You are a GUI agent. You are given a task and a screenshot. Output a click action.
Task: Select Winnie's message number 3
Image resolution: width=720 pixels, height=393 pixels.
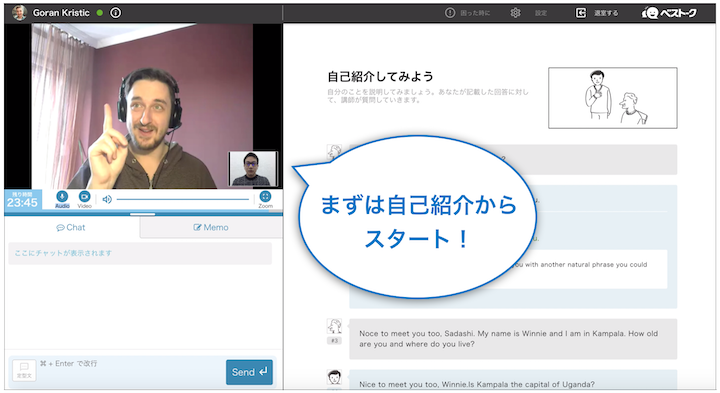pos(513,339)
